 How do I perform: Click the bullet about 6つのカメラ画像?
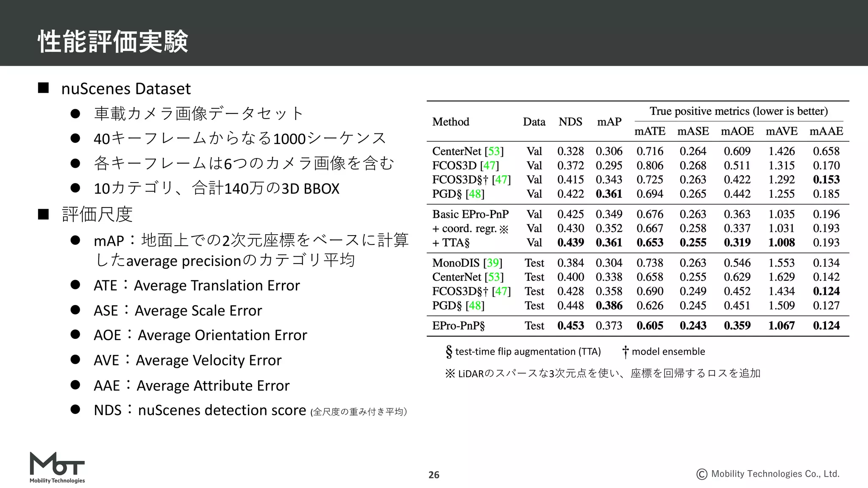pyautogui.click(x=244, y=163)
